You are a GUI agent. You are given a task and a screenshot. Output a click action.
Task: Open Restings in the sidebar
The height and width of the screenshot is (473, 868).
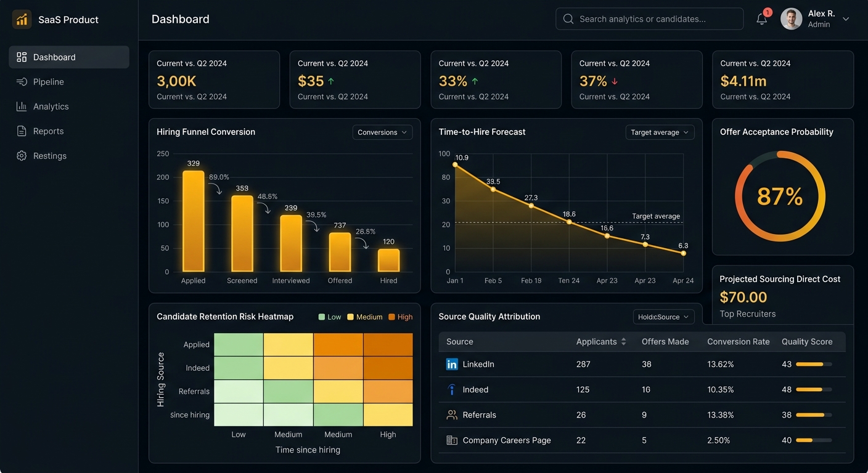coord(69,156)
